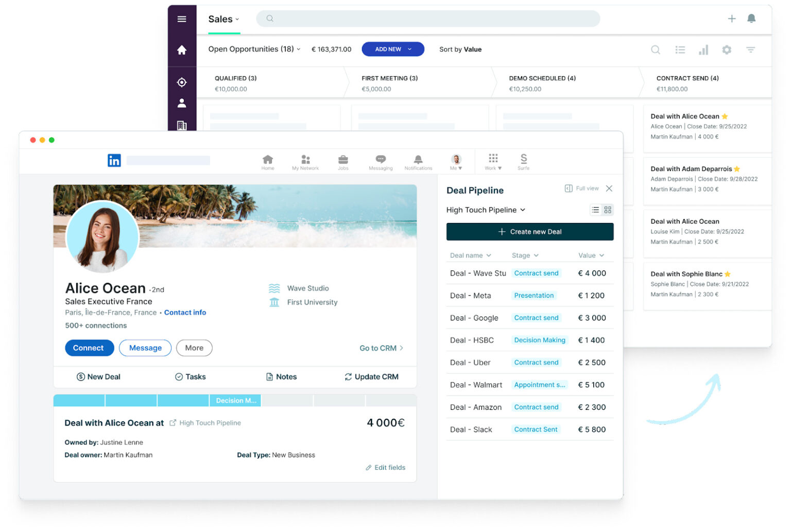This screenshot has height=532, width=791.
Task: Open Alice Ocean's Contact info link
Action: coord(185,313)
